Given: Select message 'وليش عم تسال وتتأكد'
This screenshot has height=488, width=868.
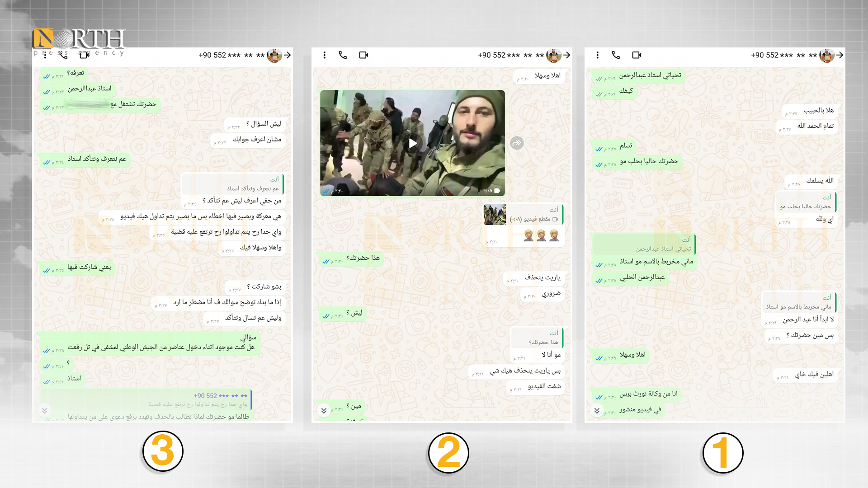Looking at the screenshot, I should (244, 319).
